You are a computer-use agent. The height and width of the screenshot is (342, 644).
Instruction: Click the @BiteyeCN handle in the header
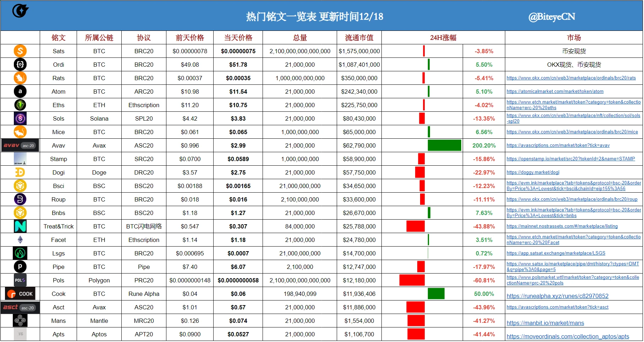(552, 16)
